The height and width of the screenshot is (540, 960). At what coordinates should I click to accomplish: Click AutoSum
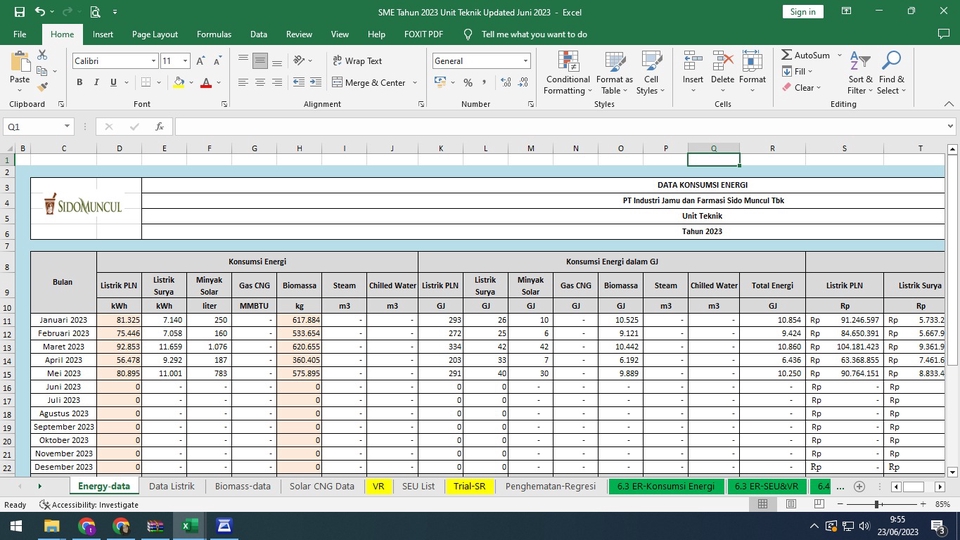pos(806,55)
